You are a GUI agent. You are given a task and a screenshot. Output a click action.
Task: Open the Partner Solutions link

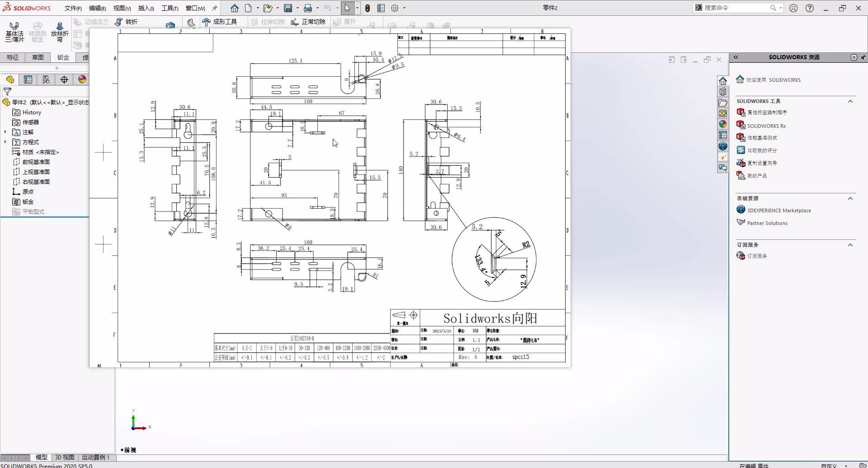pyautogui.click(x=768, y=223)
